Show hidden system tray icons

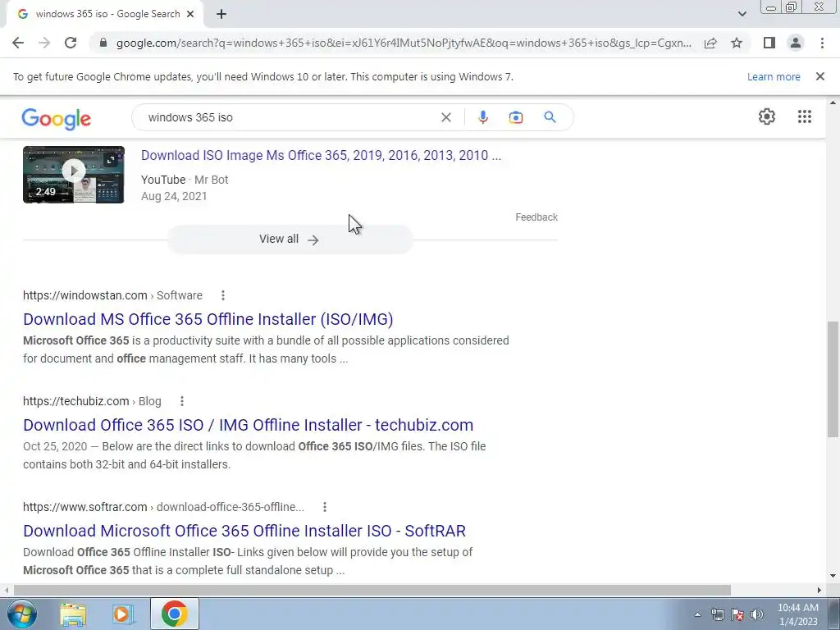click(697, 614)
